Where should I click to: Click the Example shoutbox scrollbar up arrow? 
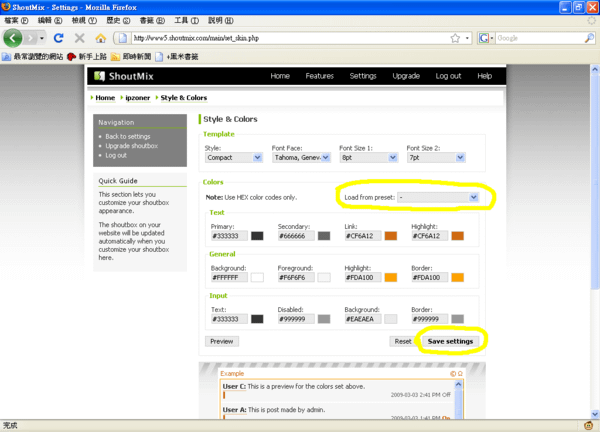pyautogui.click(x=458, y=384)
